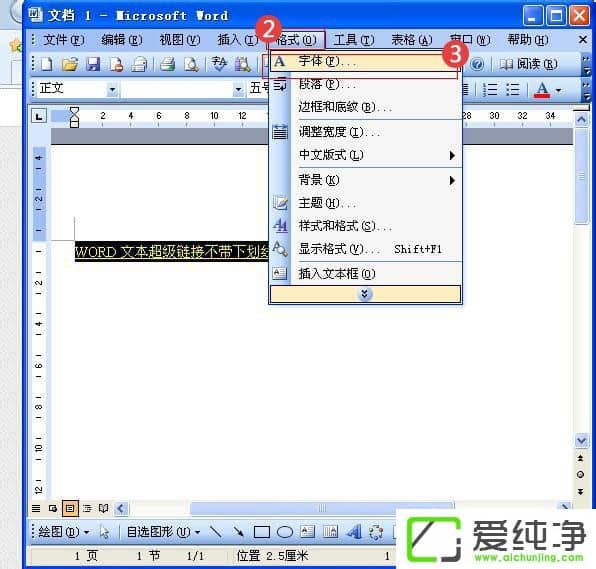Choose 样式和格式(S)... menu entry
Screen dimensions: 596x569
(365, 226)
